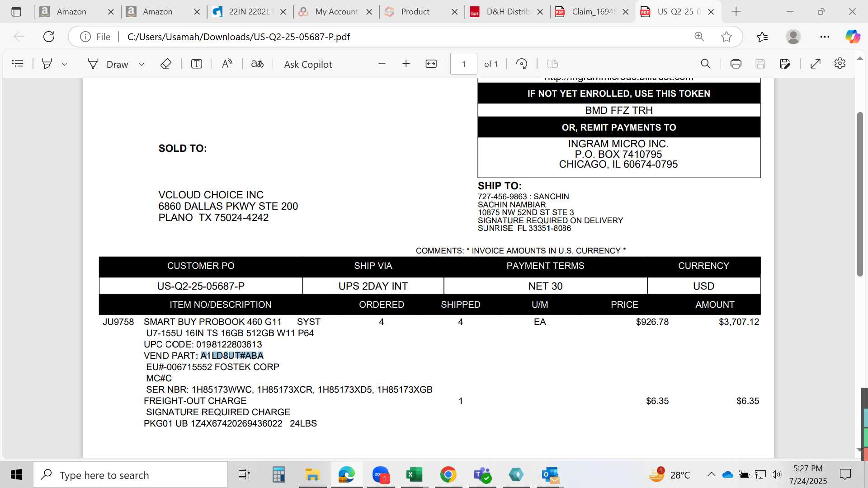The image size is (868, 488).
Task: Open Microsoft Teams from the taskbar
Action: point(482,475)
